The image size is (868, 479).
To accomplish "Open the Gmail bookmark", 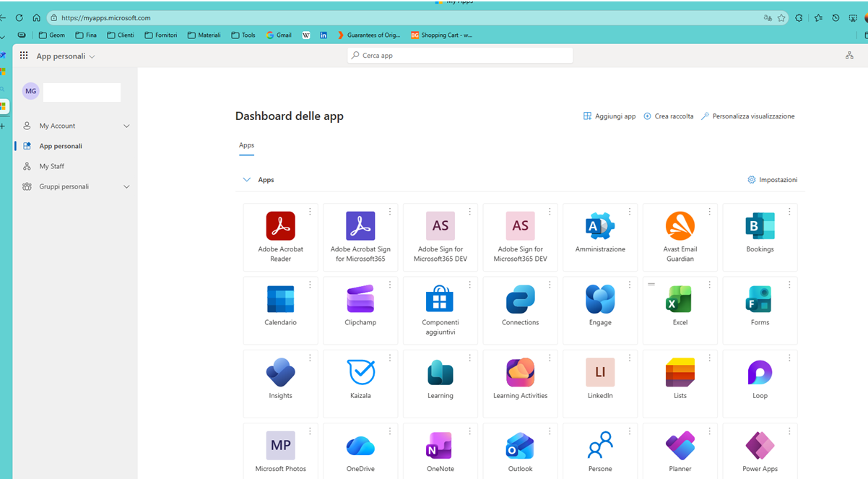I will point(279,35).
